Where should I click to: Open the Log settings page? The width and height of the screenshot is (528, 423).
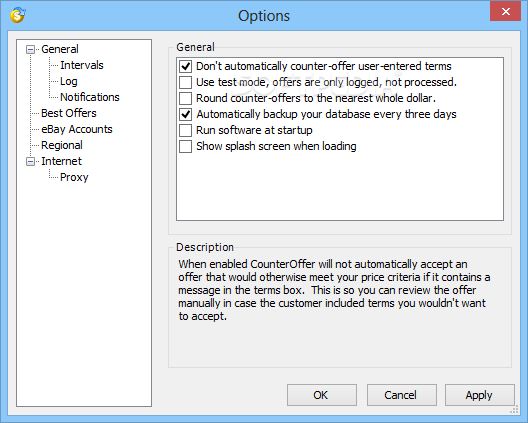click(69, 81)
